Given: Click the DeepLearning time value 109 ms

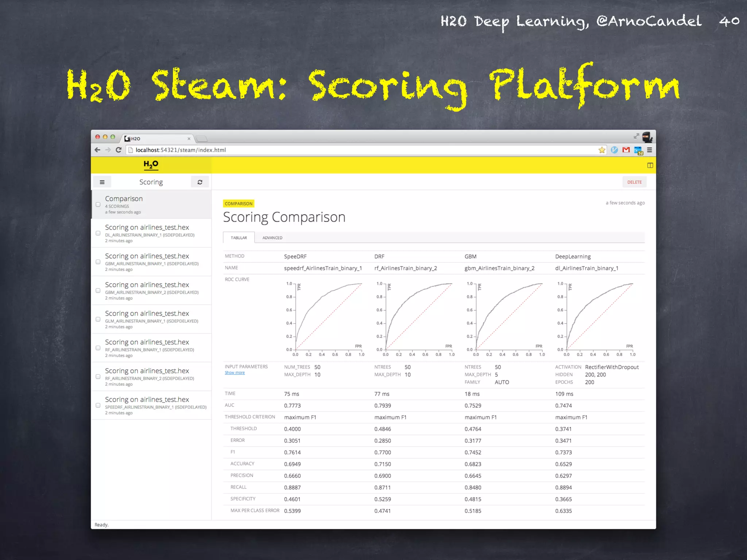Looking at the screenshot, I should 564,394.
